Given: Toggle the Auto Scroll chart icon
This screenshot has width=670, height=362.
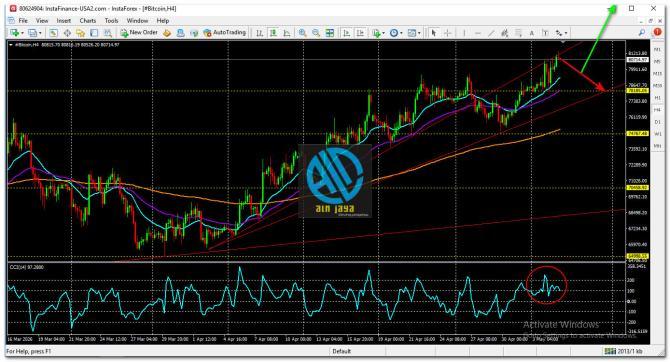Looking at the screenshot, I should [347, 33].
